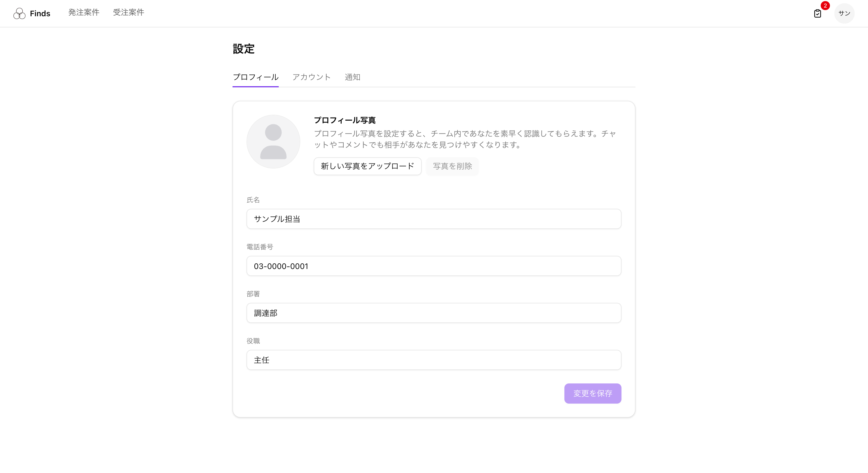The height and width of the screenshot is (473, 868).
Task: Switch to the アカウント tab
Action: pos(311,77)
